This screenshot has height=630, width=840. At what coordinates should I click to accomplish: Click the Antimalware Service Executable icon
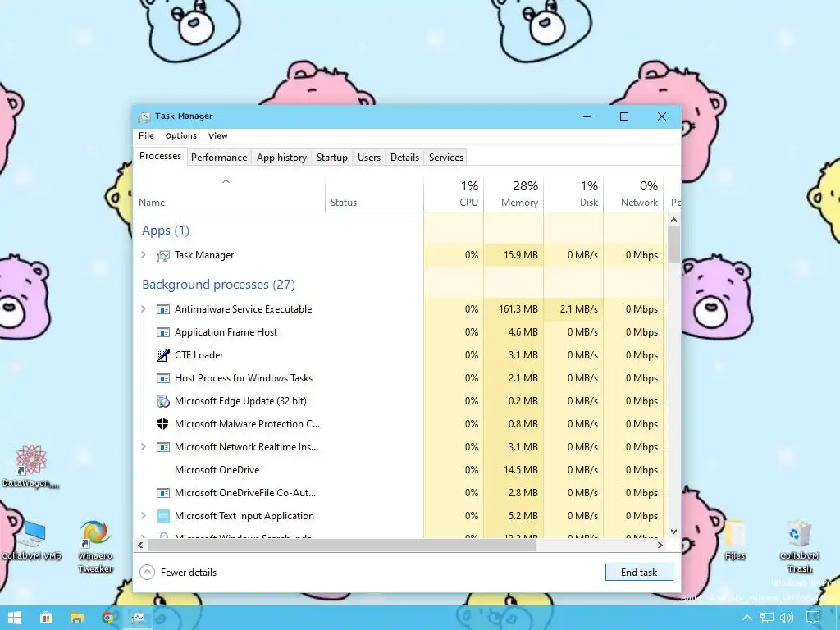coord(163,309)
